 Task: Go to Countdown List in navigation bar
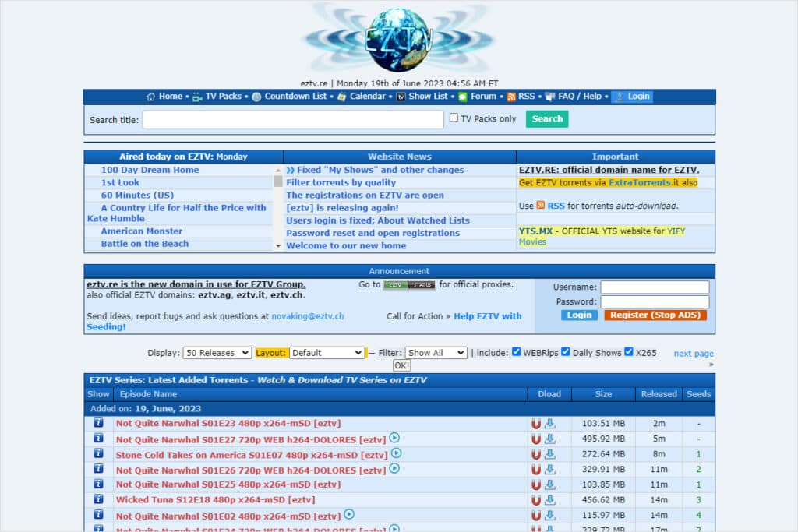pyautogui.click(x=295, y=97)
